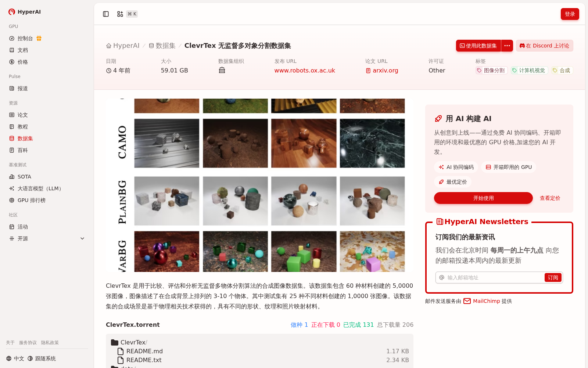The width and height of the screenshot is (588, 368).
Task: Go to 数据集 breadcrumb
Action: point(162,46)
